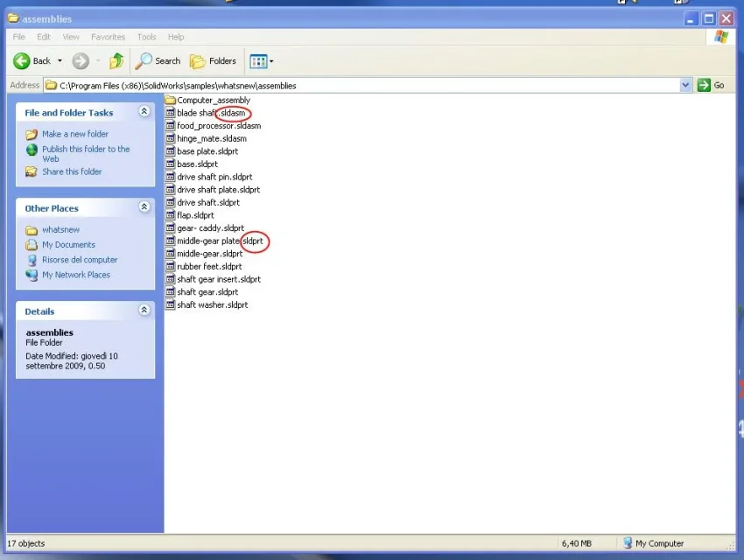
Task: Open the Edit menu
Action: (44, 37)
